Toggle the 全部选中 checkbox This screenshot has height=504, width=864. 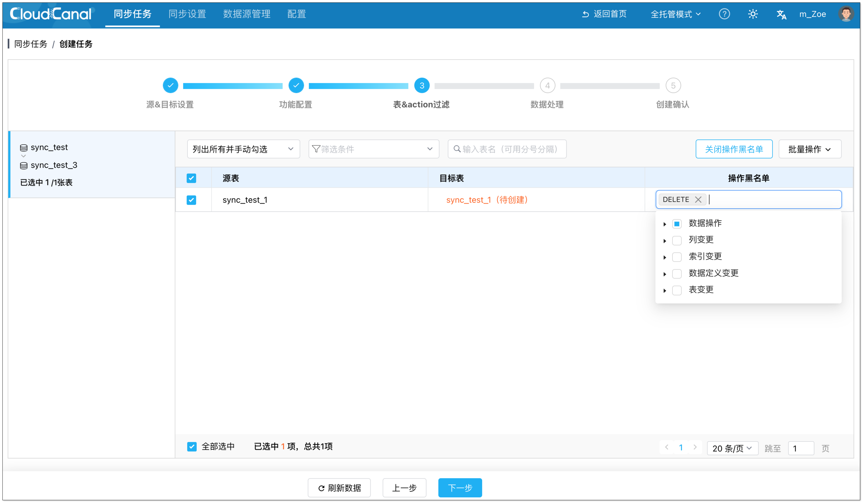pos(192,446)
